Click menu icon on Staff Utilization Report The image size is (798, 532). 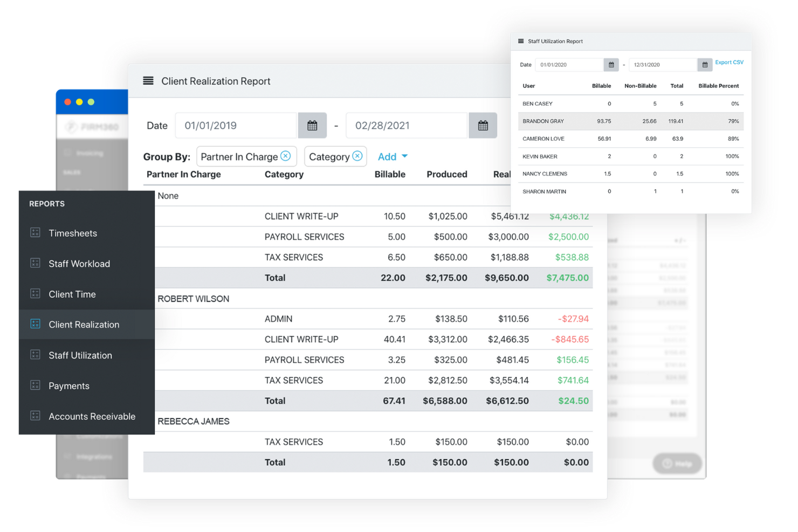(x=520, y=41)
